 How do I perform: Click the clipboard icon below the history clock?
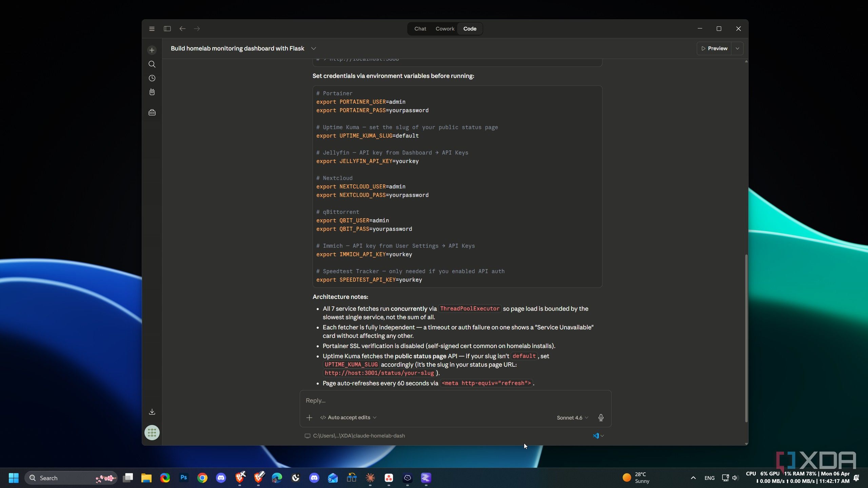[x=152, y=92]
